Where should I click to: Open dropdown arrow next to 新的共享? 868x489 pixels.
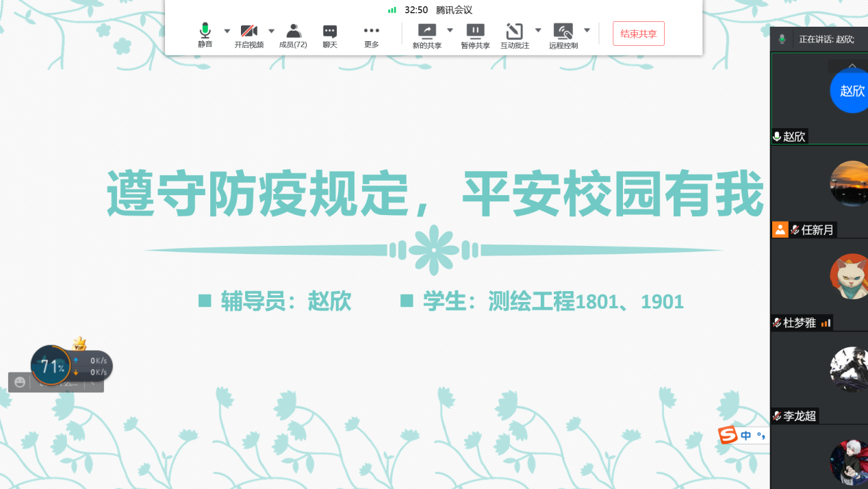(x=450, y=30)
